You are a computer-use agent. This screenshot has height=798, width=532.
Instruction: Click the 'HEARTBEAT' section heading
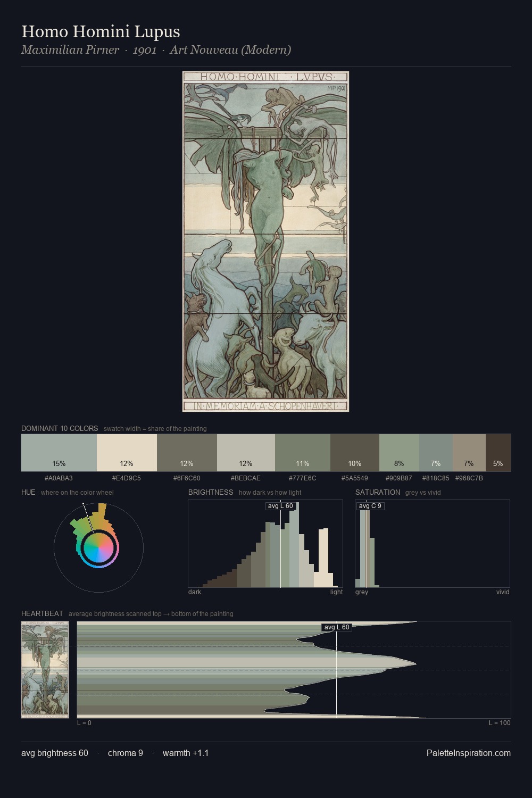pos(42,613)
